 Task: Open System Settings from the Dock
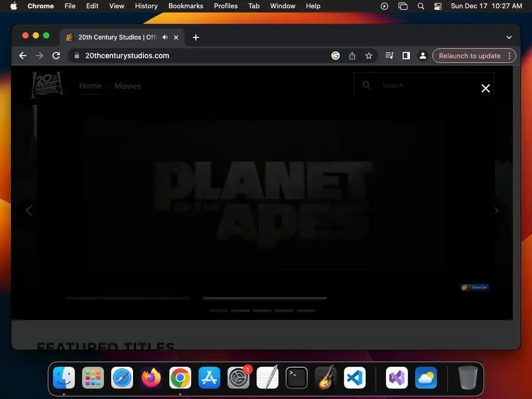tap(238, 378)
